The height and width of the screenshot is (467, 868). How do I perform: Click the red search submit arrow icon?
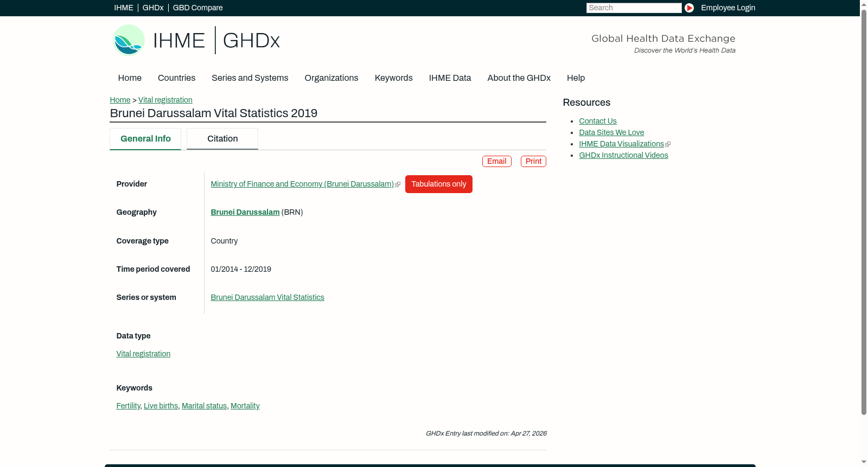coord(689,8)
